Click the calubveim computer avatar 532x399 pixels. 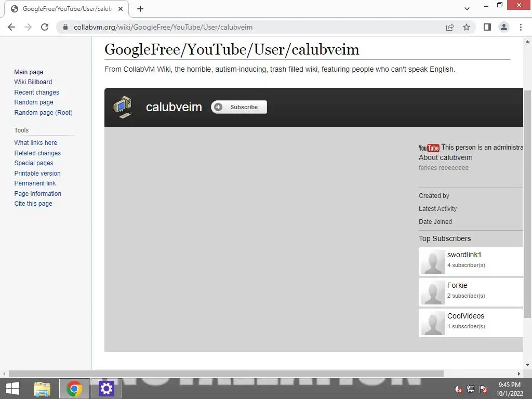pos(123,107)
